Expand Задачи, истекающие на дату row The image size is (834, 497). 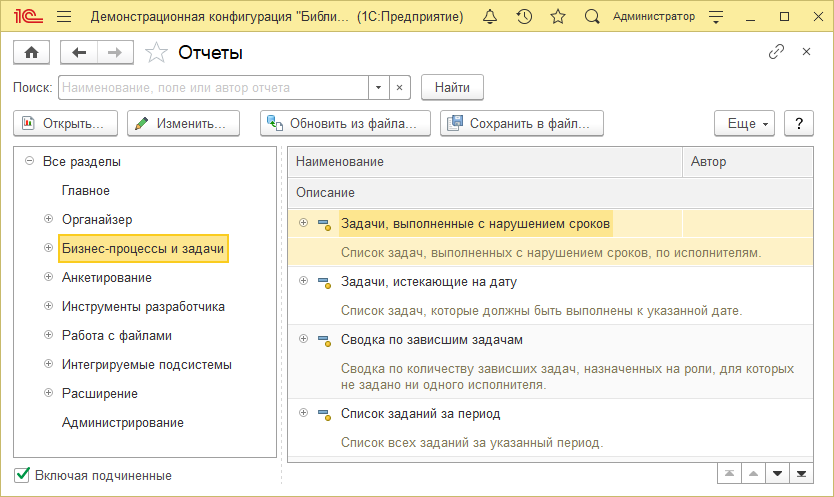(x=303, y=280)
